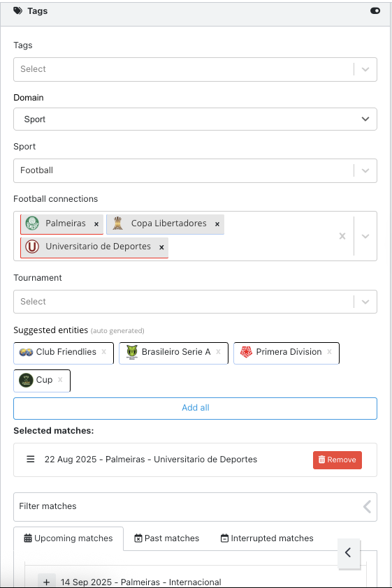
Task: Expand the Filter matches section
Action: click(x=195, y=506)
